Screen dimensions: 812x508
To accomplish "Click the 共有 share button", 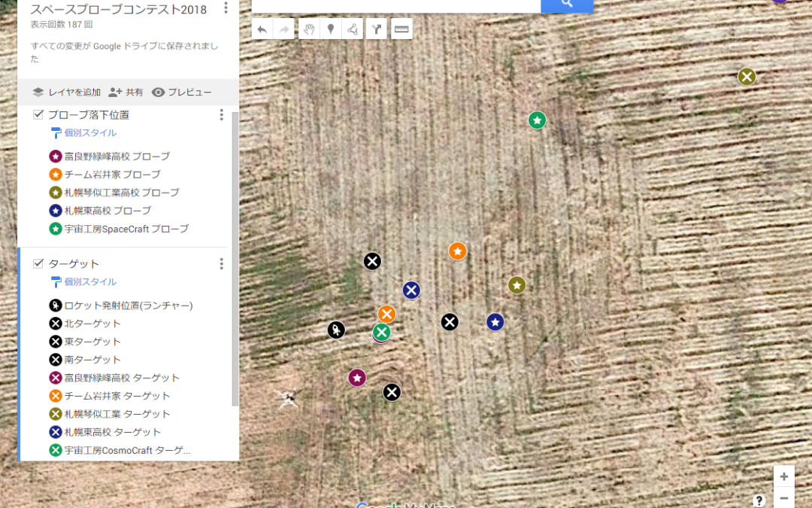I will [x=126, y=93].
